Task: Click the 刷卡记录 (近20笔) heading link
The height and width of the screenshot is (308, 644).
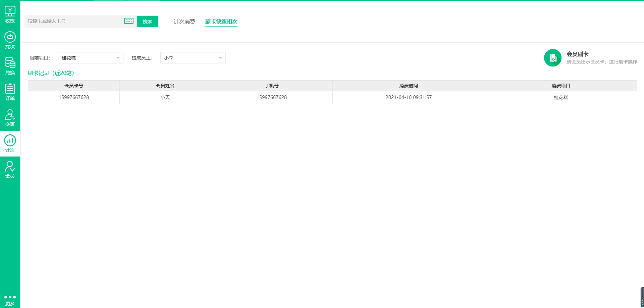Action: 51,73
